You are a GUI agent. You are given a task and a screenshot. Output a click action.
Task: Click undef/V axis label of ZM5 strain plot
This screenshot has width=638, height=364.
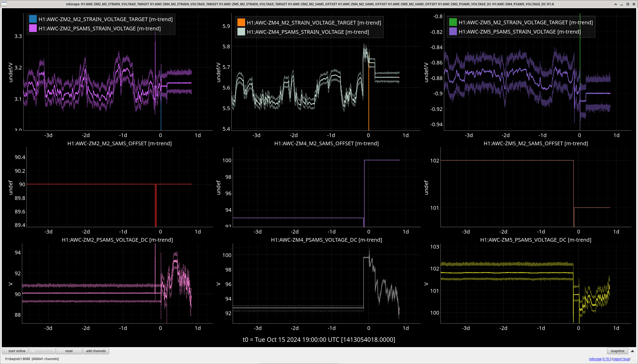pos(426,72)
